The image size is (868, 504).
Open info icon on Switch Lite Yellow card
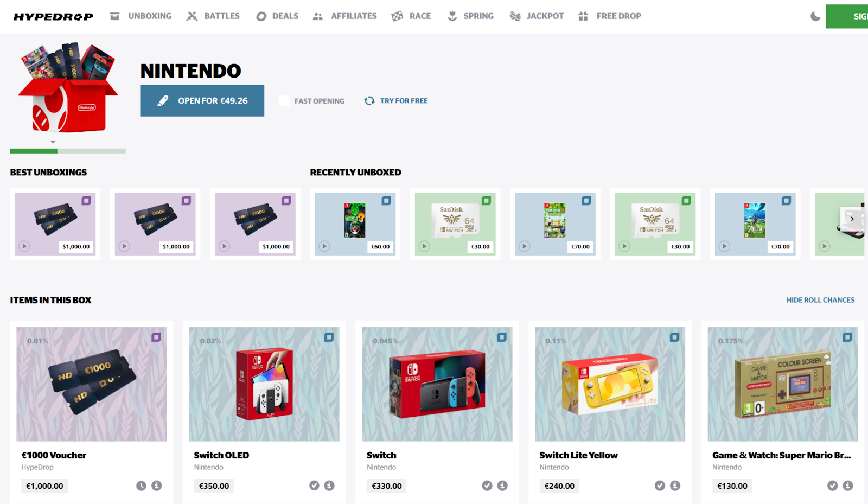[x=675, y=486]
